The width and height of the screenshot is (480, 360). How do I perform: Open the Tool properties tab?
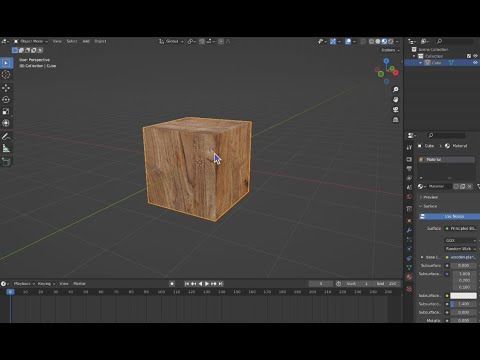[409, 147]
